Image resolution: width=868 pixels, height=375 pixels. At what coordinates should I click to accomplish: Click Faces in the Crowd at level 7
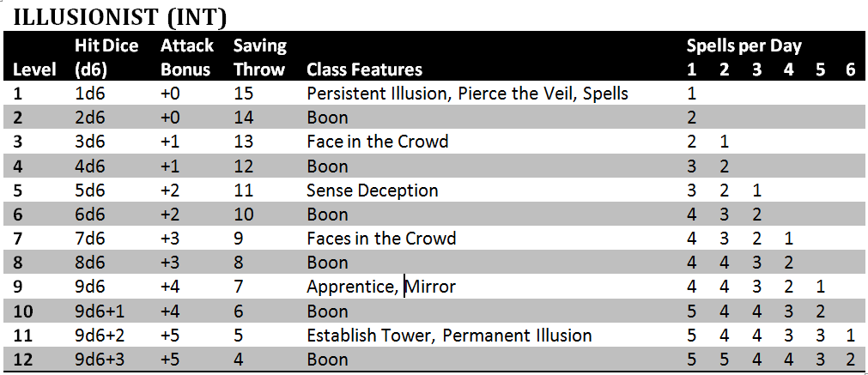tap(380, 238)
